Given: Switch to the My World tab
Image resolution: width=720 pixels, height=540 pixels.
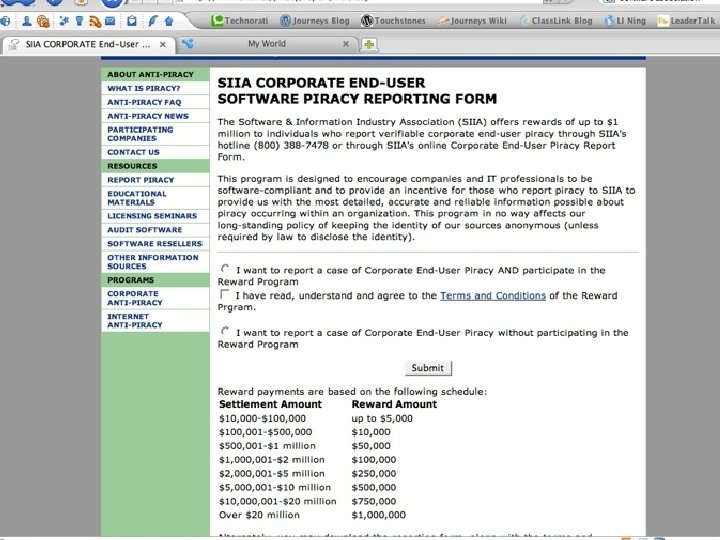Looking at the screenshot, I should (x=267, y=44).
